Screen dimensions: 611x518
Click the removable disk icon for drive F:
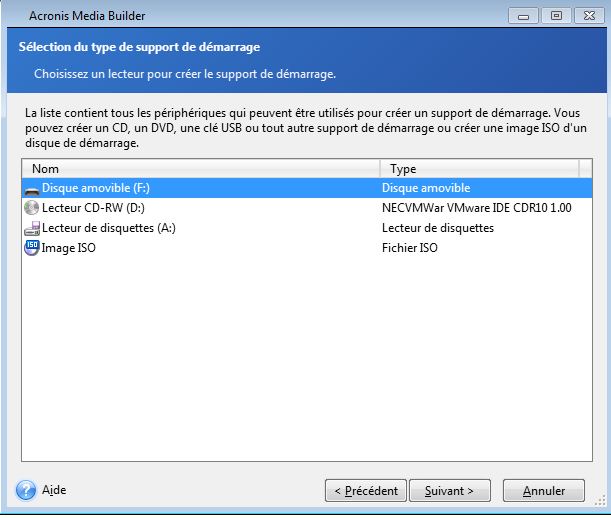(x=32, y=190)
